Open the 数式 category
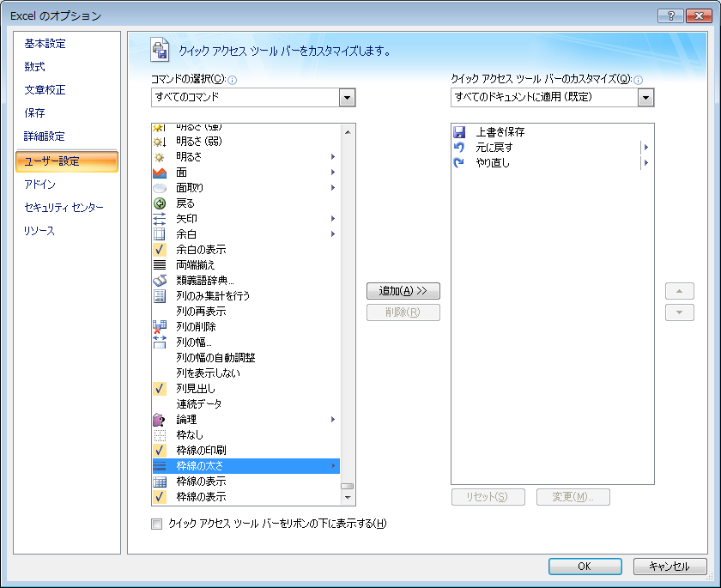 35,67
